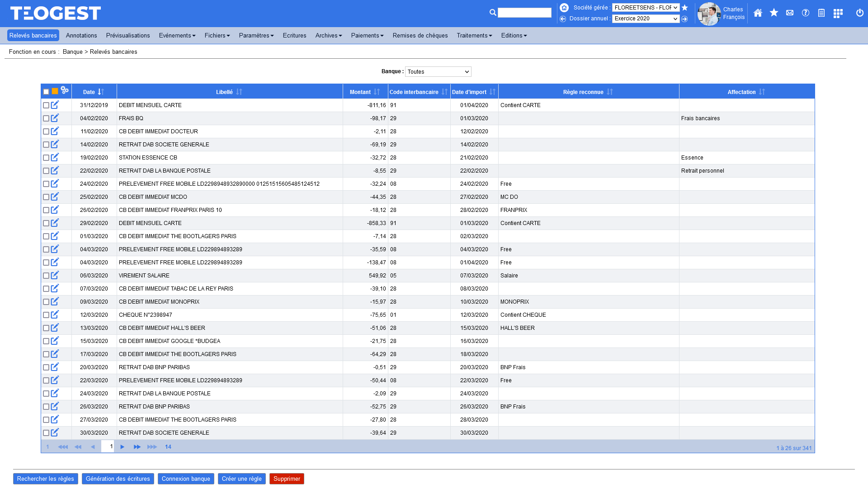Click the help question mark icon
The image size is (868, 488).
[806, 13]
